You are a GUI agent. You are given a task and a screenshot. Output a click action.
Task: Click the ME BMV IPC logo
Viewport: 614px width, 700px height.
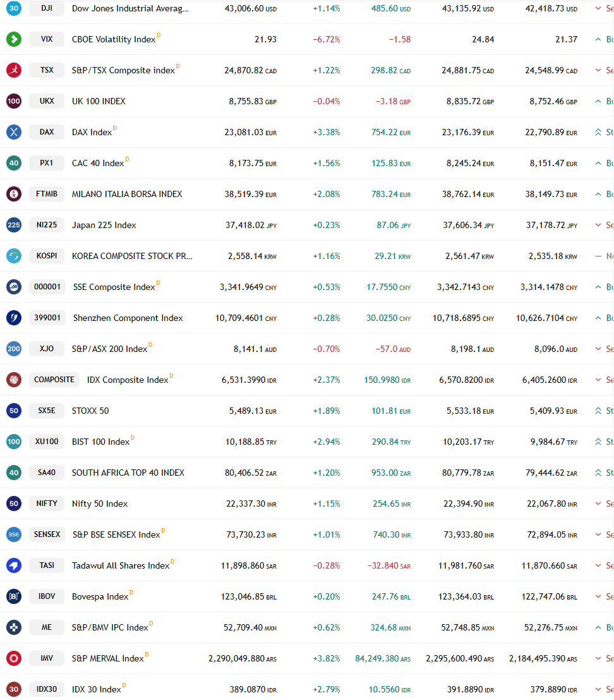pyautogui.click(x=14, y=627)
